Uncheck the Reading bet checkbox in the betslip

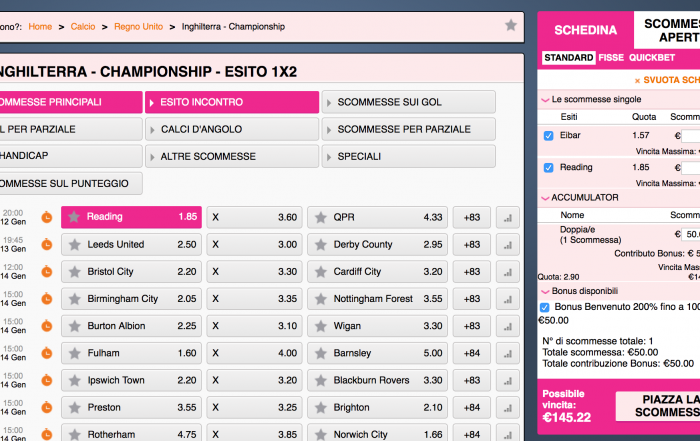pyautogui.click(x=549, y=168)
